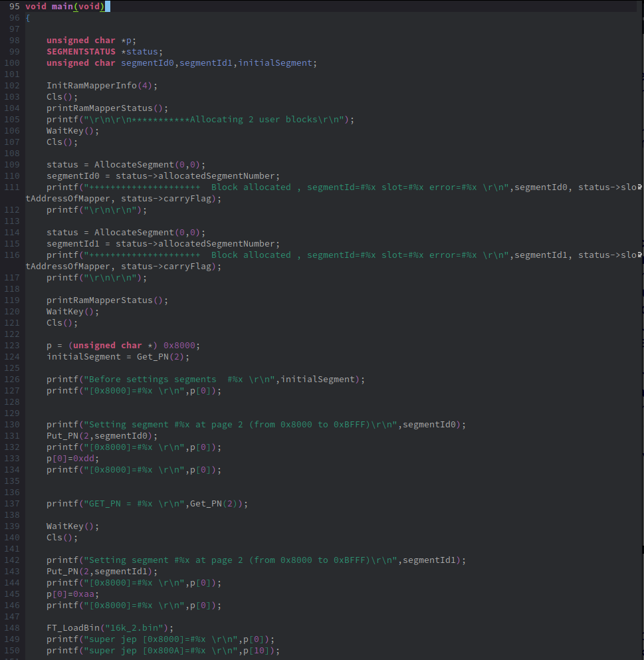644x660 pixels.
Task: Click 'Put_PN(2,segmentId1);' on line 143
Action: tap(102, 572)
